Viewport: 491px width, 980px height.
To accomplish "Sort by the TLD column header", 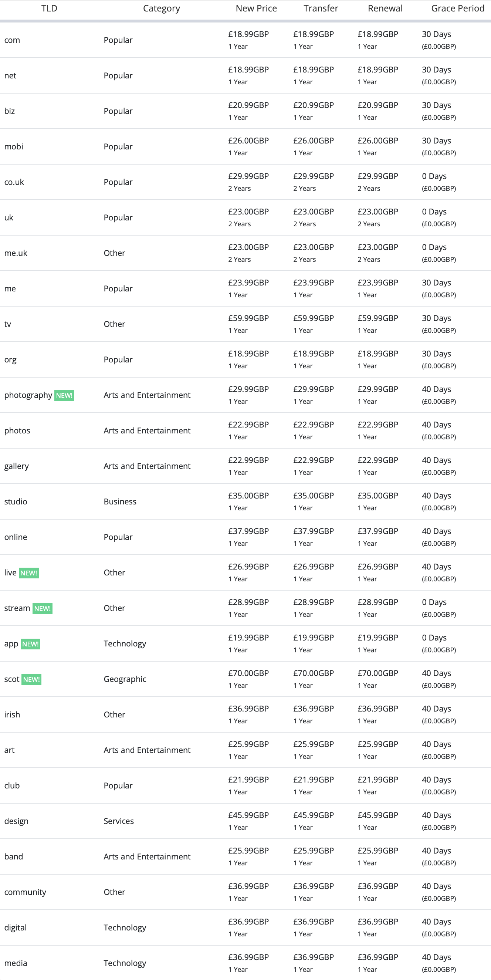I will click(49, 9).
